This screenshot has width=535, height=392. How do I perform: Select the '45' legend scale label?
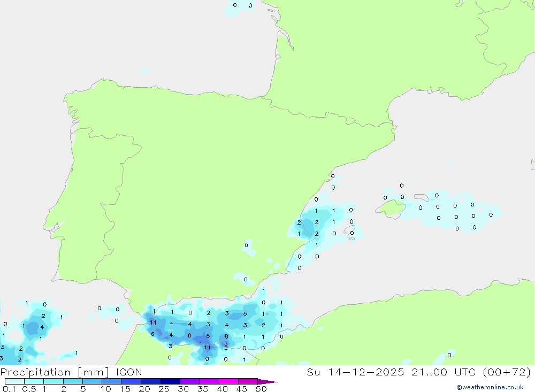click(242, 389)
